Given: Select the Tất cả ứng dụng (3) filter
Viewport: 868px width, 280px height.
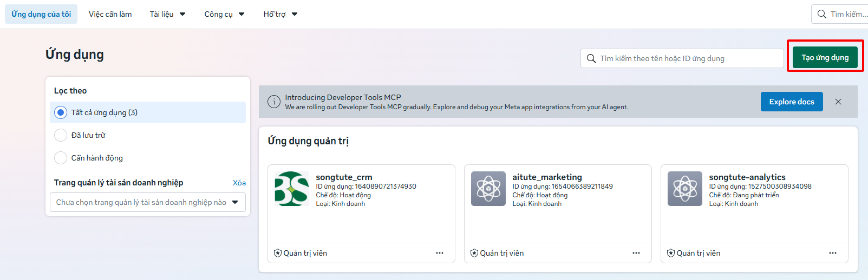Looking at the screenshot, I should pyautogui.click(x=148, y=112).
